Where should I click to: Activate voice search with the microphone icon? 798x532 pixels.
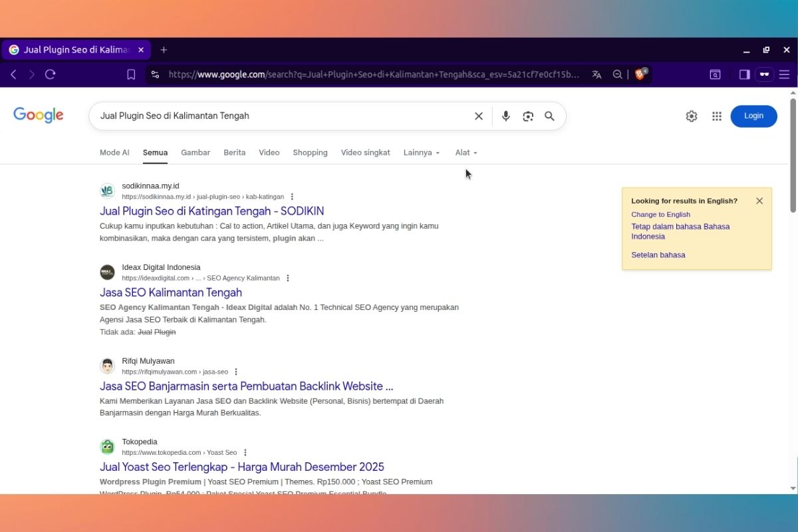(505, 116)
